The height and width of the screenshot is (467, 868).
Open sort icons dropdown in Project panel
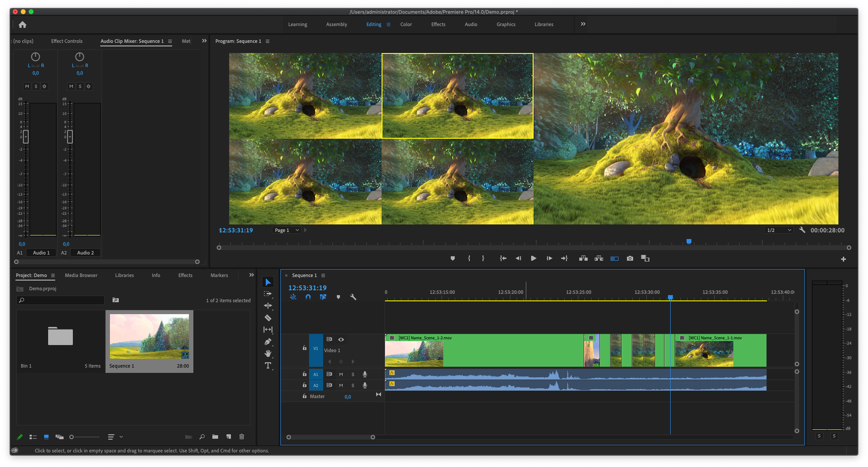(115, 437)
